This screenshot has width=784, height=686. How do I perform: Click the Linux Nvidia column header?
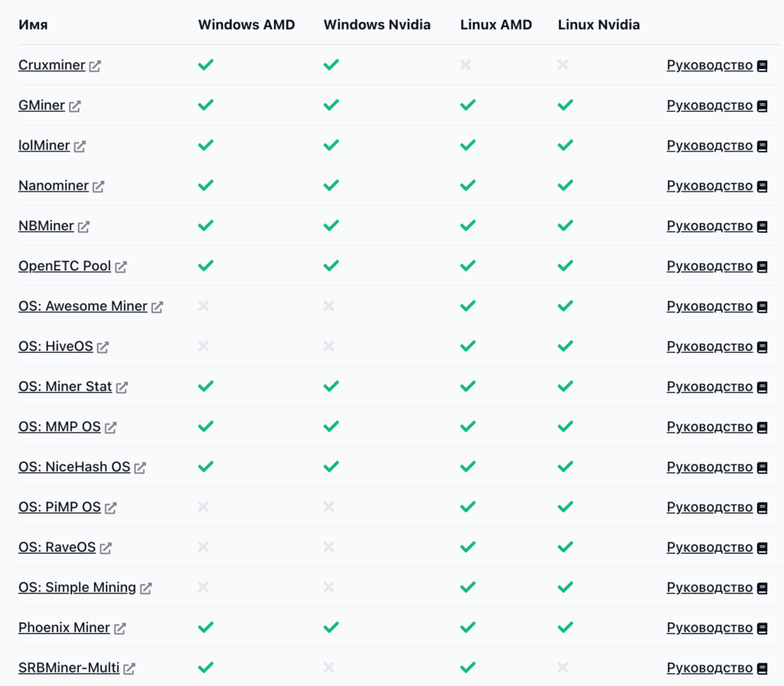[x=599, y=24]
